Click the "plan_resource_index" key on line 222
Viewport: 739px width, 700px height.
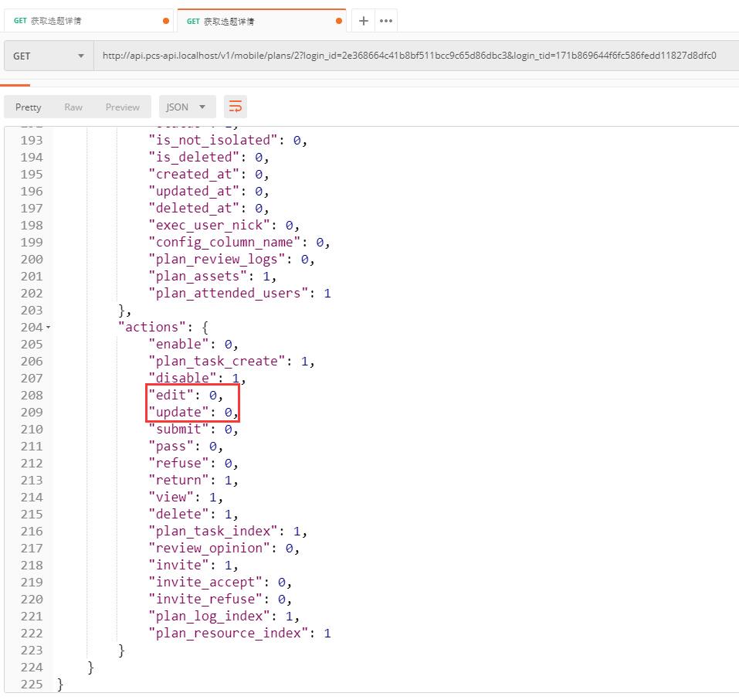(229, 633)
